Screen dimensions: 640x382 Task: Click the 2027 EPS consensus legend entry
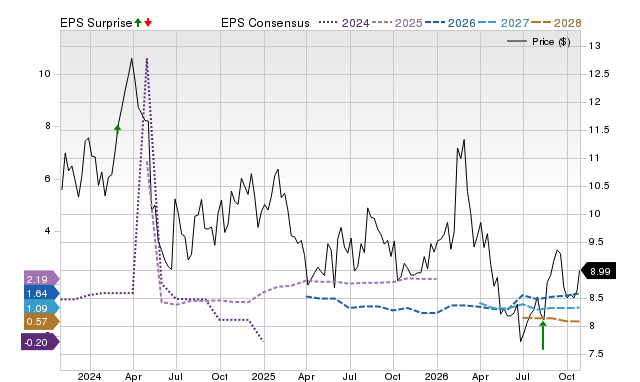point(504,23)
